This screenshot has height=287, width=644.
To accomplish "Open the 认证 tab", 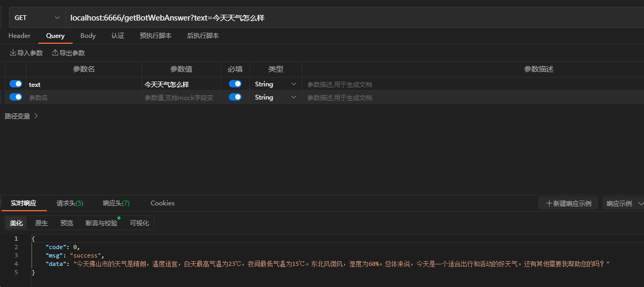I will point(118,36).
